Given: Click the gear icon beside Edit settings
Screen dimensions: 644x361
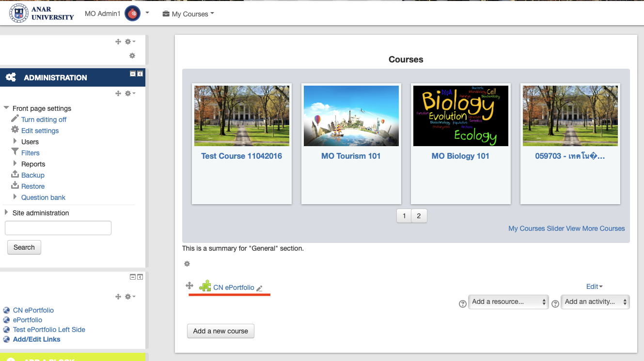Looking at the screenshot, I should point(15,130).
